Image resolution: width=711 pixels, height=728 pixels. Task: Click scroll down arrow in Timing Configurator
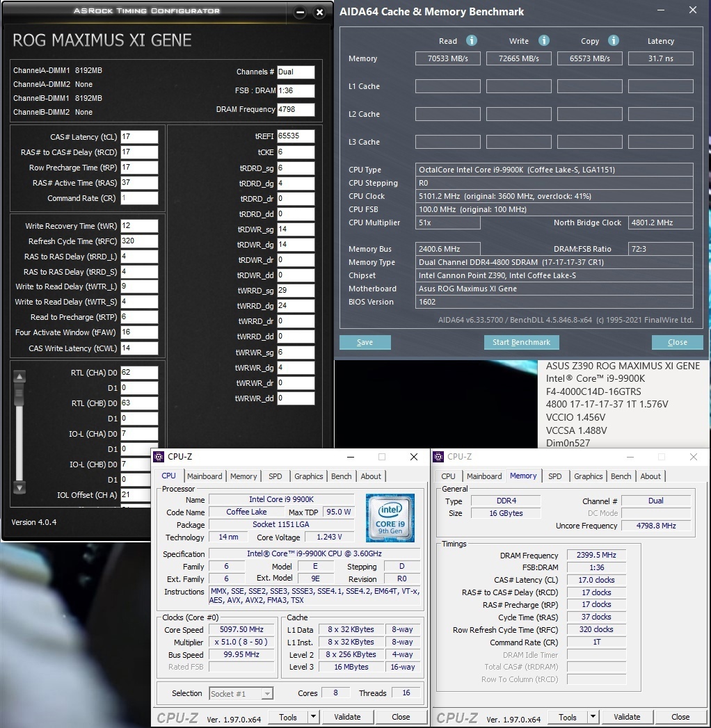19,487
